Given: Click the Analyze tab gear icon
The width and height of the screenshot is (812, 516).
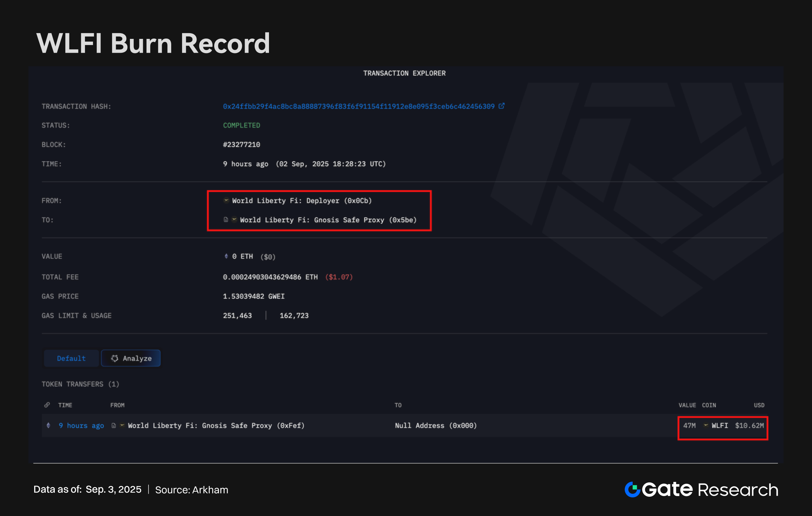Looking at the screenshot, I should (115, 358).
